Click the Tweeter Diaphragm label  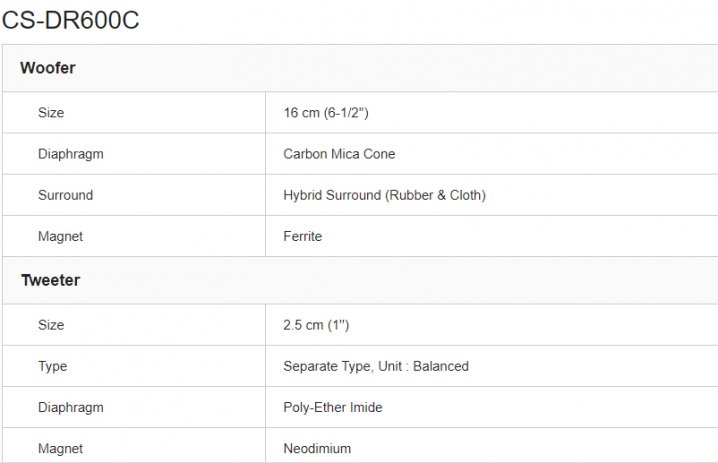[70, 407]
